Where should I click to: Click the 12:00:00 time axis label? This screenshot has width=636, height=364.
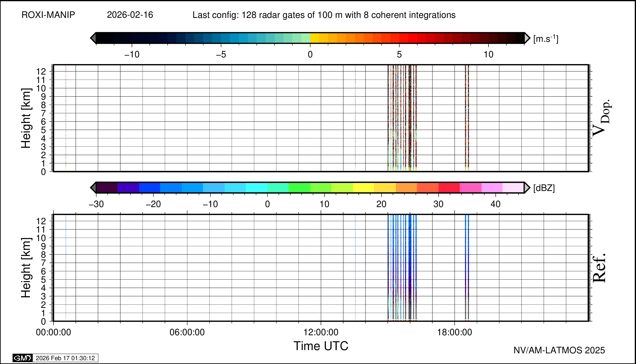pos(321,332)
